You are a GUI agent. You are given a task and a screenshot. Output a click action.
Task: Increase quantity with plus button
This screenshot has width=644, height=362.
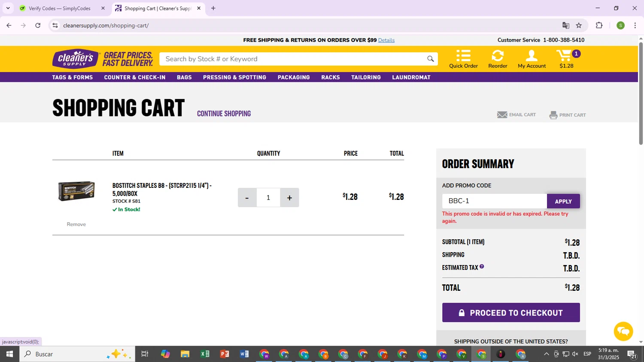pos(290,197)
